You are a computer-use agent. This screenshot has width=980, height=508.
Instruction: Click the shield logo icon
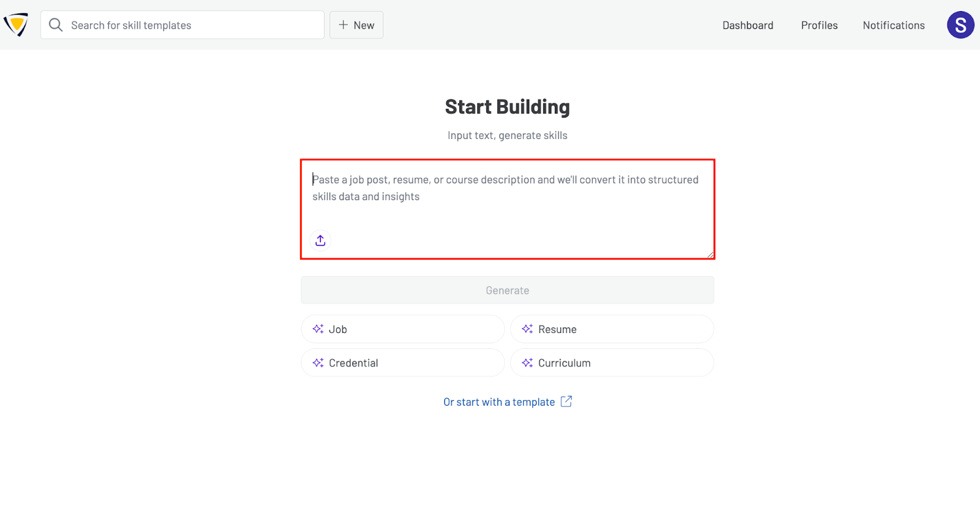point(16,25)
